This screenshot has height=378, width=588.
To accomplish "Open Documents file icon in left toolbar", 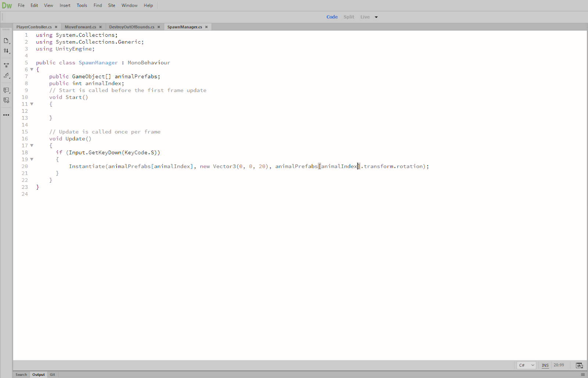I will 6,41.
